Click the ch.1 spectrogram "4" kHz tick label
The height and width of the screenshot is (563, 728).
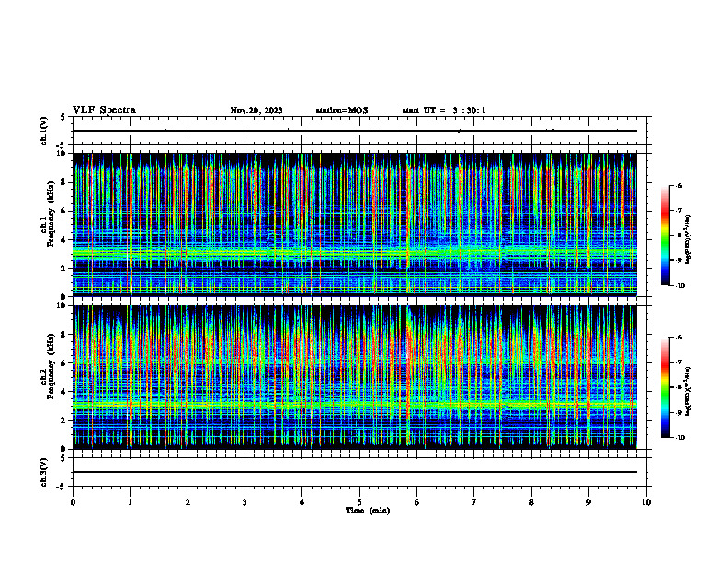(64, 240)
